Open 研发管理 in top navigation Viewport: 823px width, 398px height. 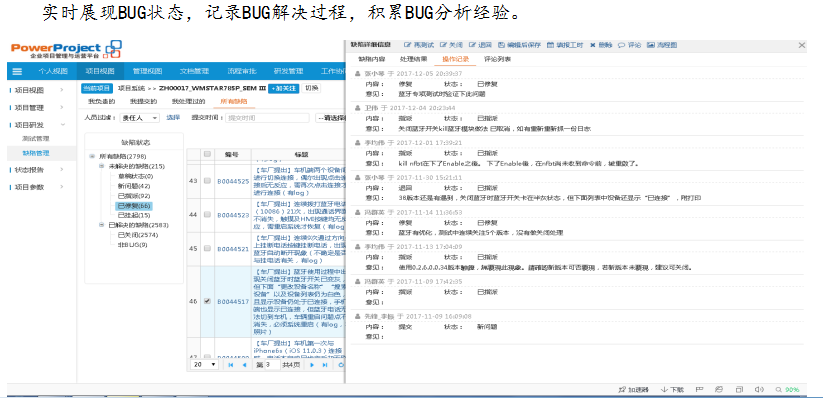point(289,72)
